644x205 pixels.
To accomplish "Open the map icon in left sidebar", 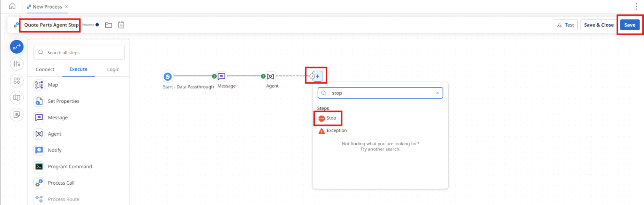I will point(17,97).
